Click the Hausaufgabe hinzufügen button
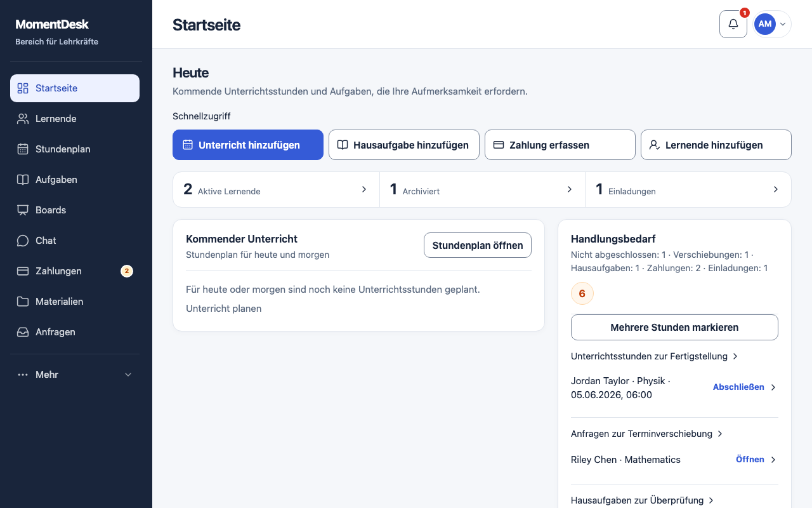This screenshot has height=508, width=812. [404, 145]
